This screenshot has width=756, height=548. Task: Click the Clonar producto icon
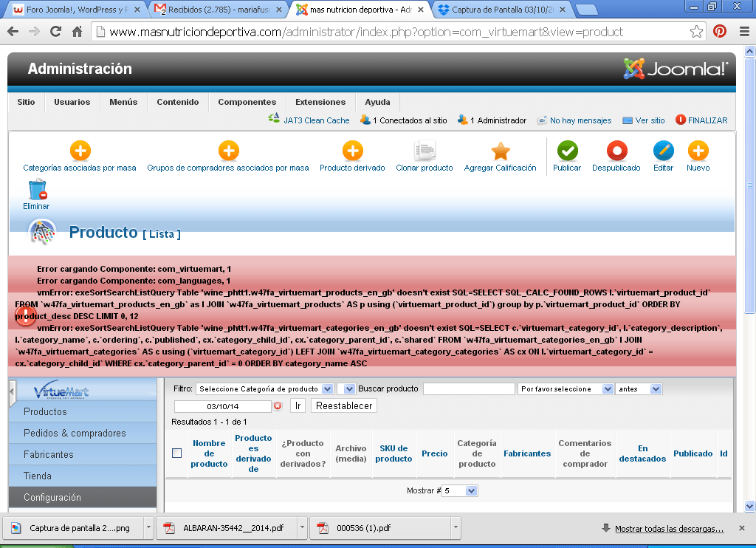click(425, 151)
